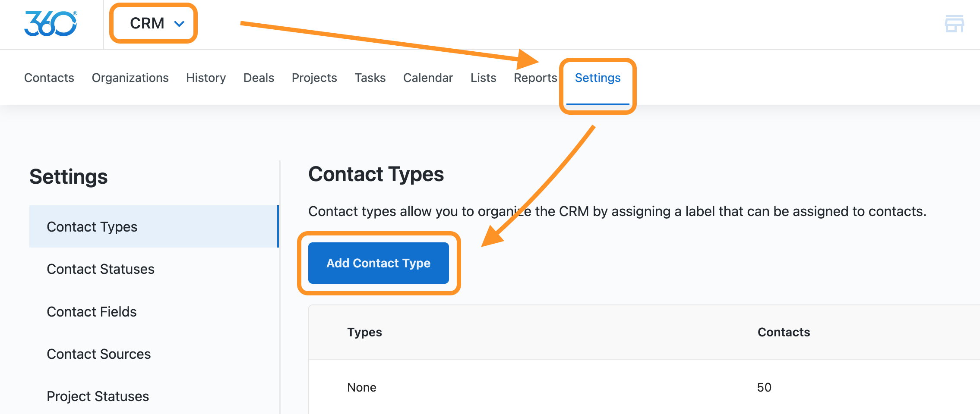
Task: Open Project Statuses settings
Action: [x=98, y=396]
